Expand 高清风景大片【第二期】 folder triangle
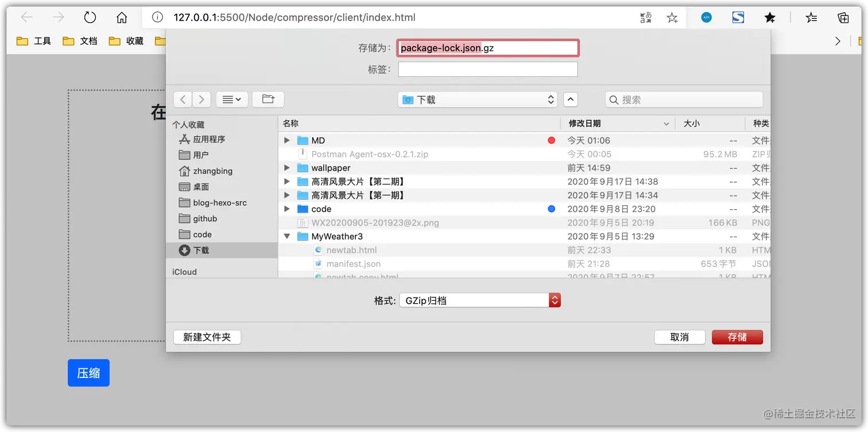 point(287,182)
